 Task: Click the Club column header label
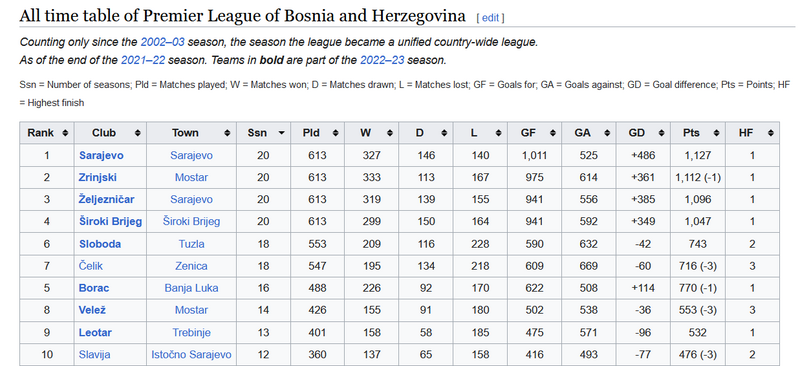(104, 133)
